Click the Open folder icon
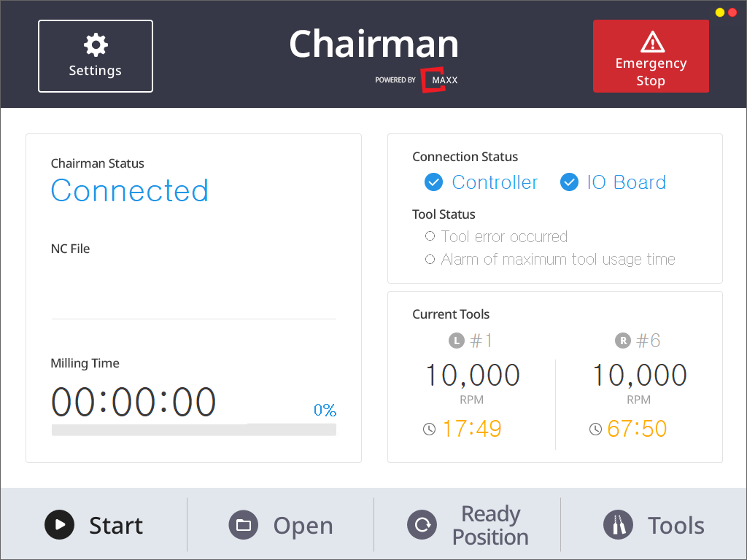This screenshot has height=560, width=747. [244, 525]
